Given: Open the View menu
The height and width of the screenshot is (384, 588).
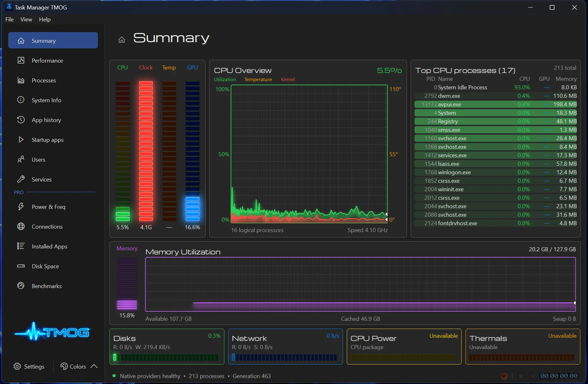Looking at the screenshot, I should click(26, 19).
